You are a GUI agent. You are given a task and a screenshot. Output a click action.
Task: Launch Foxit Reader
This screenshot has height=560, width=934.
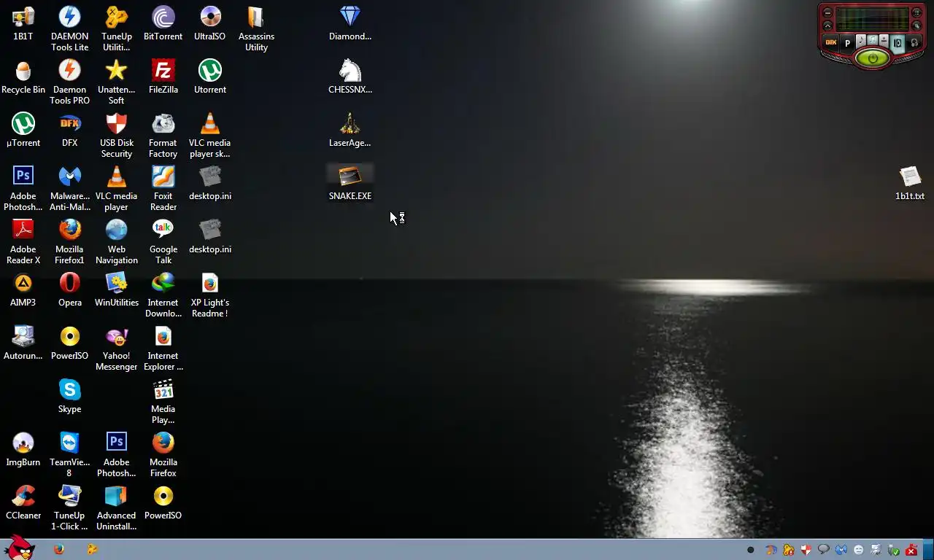163,188
